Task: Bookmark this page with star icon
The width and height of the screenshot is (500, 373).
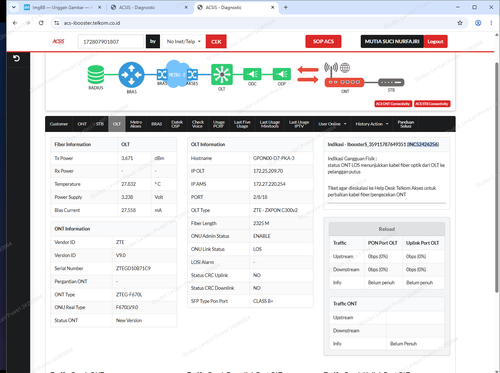Action: coord(460,23)
